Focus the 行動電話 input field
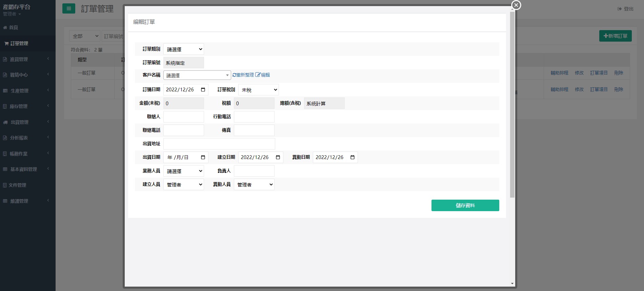 pos(254,117)
